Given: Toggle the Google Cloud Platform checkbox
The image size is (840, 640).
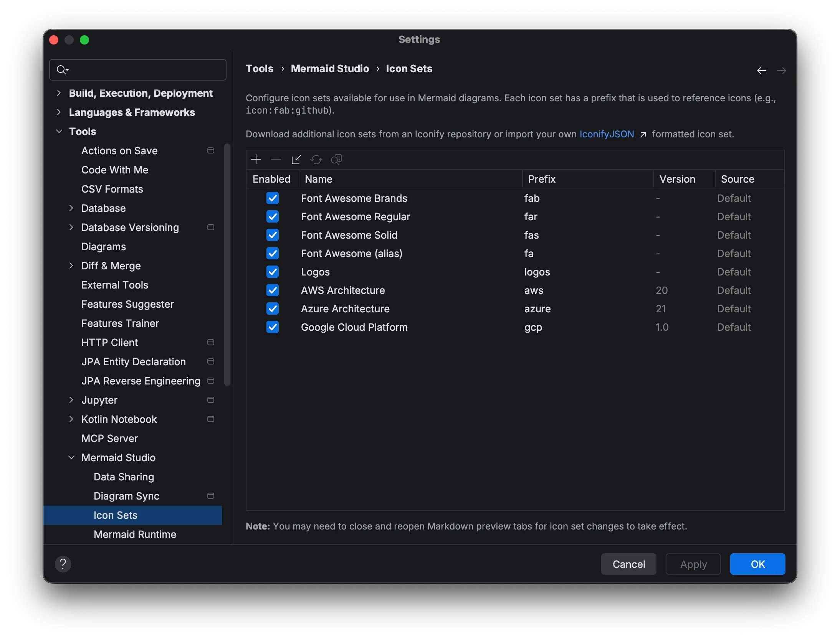Looking at the screenshot, I should pos(273,327).
